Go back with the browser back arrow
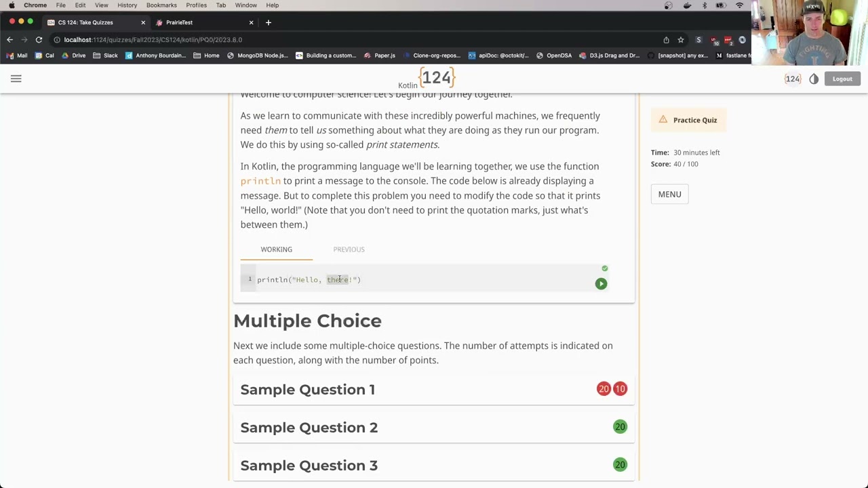868x488 pixels. click(x=9, y=40)
